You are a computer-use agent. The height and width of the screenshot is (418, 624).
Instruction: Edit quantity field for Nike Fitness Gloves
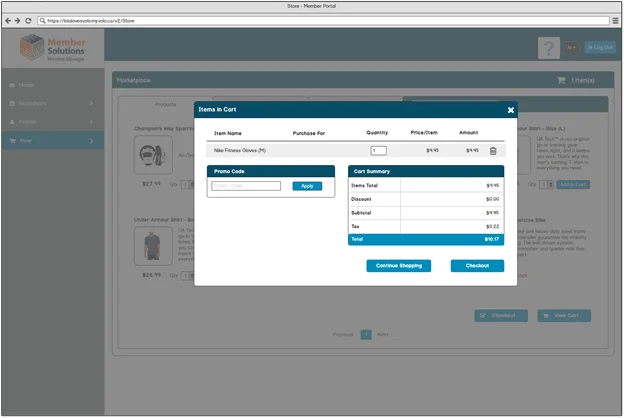[378, 150]
